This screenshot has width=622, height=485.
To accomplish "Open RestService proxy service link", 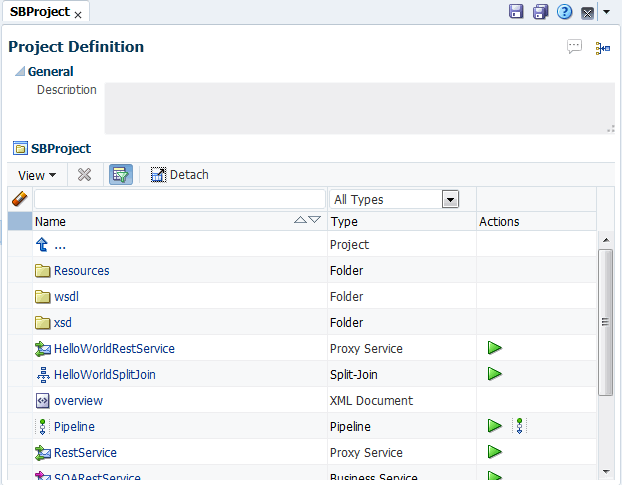I will point(85,452).
